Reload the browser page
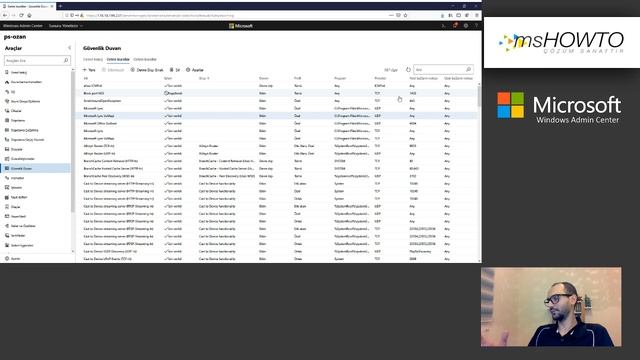Image resolution: width=640 pixels, height=360 pixels. pos(21,15)
